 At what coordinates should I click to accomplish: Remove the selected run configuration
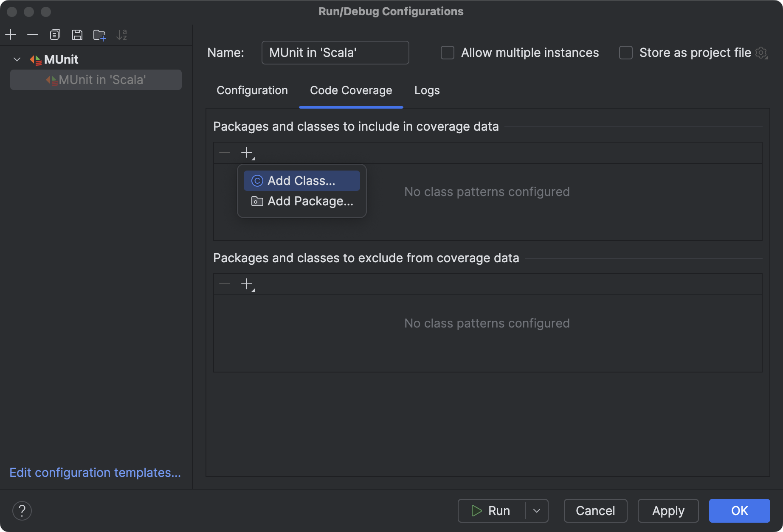point(33,34)
